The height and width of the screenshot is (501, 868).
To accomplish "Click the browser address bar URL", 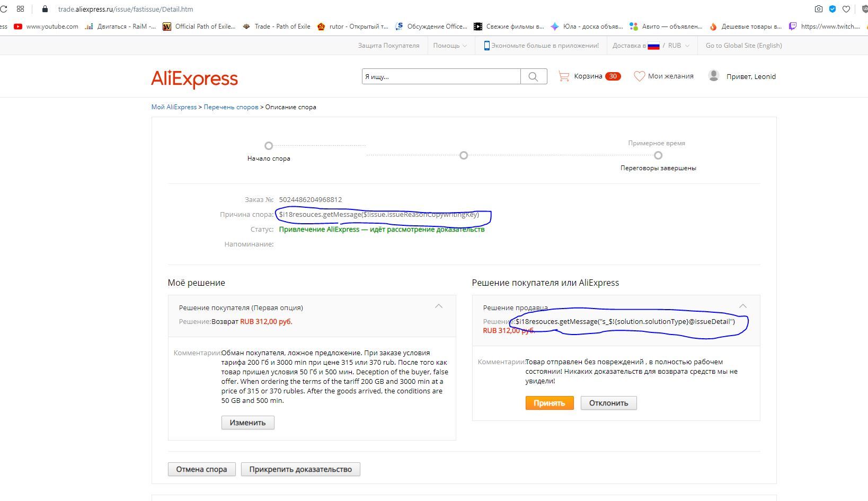I will (126, 9).
